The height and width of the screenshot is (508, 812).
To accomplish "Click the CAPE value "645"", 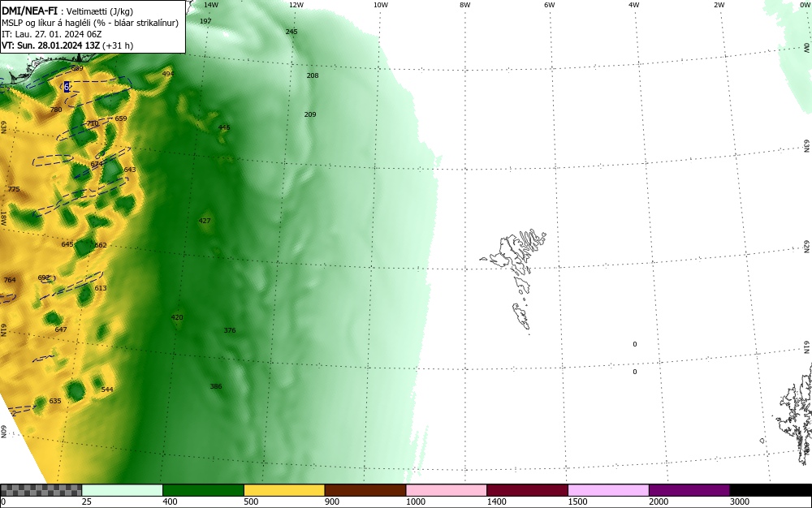I will click(67, 244).
